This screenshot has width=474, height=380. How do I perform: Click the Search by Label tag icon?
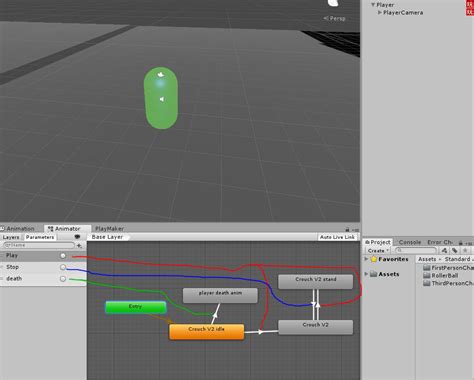[x=455, y=250]
